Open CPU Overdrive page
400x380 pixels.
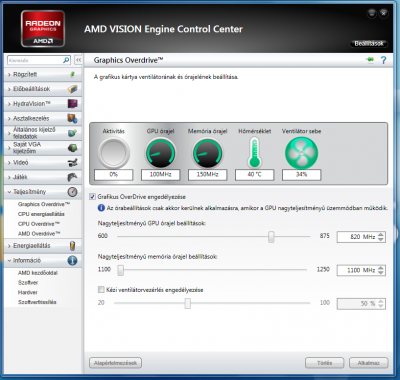[x=39, y=224]
